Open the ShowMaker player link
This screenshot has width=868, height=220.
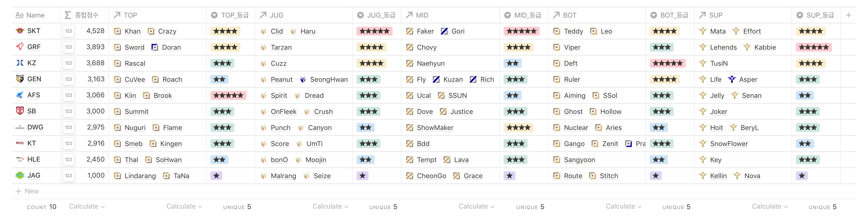[x=435, y=128]
